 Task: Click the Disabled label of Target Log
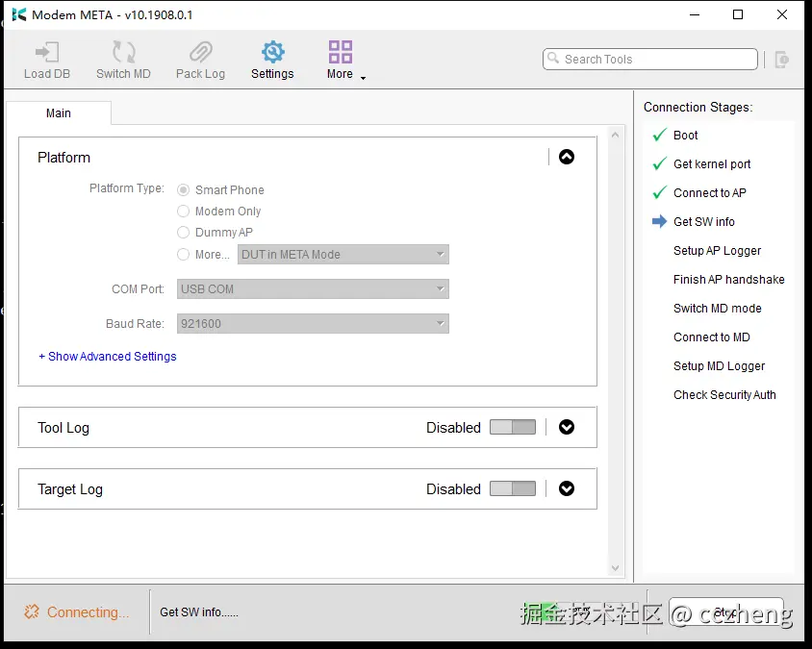coord(454,489)
